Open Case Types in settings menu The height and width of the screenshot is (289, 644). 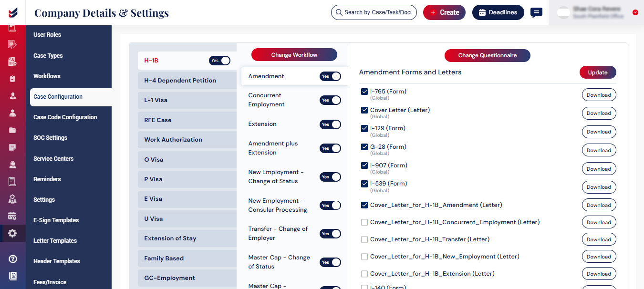pyautogui.click(x=48, y=56)
